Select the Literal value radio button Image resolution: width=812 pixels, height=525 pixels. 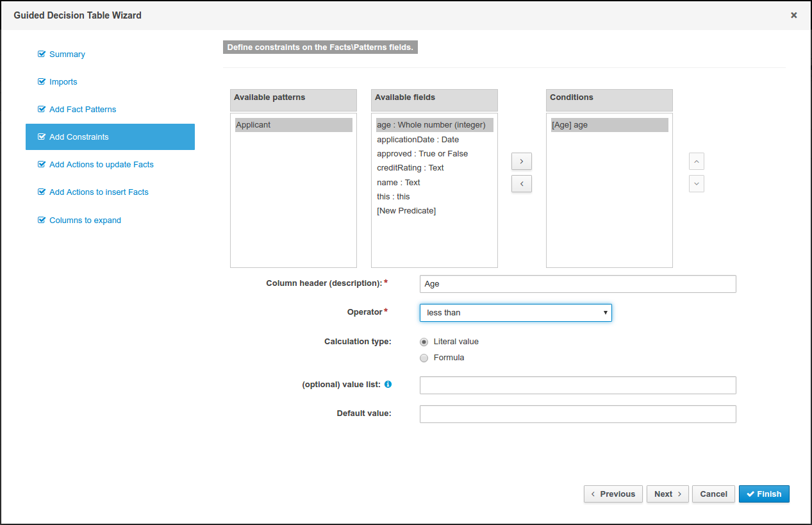(424, 342)
